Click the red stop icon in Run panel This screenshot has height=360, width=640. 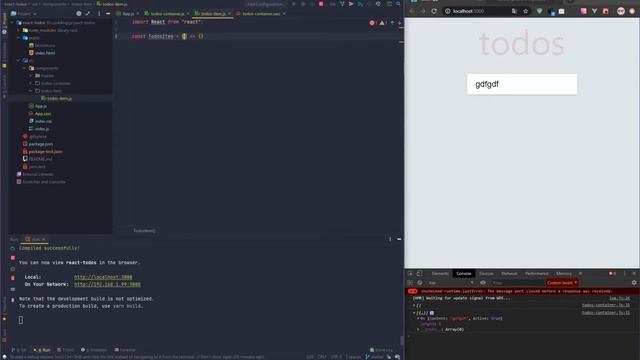13,258
